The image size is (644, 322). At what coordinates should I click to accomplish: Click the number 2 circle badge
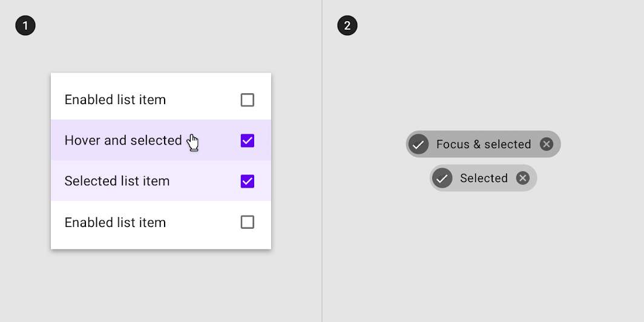coord(347,25)
